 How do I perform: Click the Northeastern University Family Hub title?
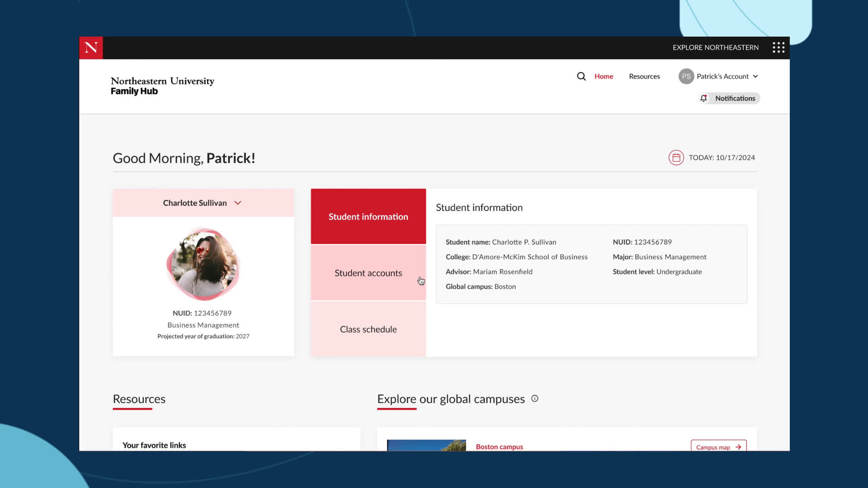[162, 86]
